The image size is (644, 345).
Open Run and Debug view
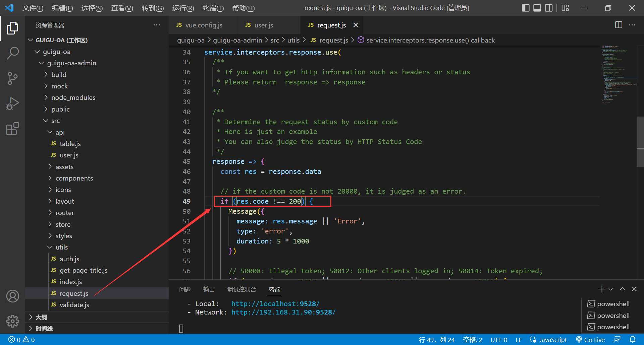tap(13, 103)
